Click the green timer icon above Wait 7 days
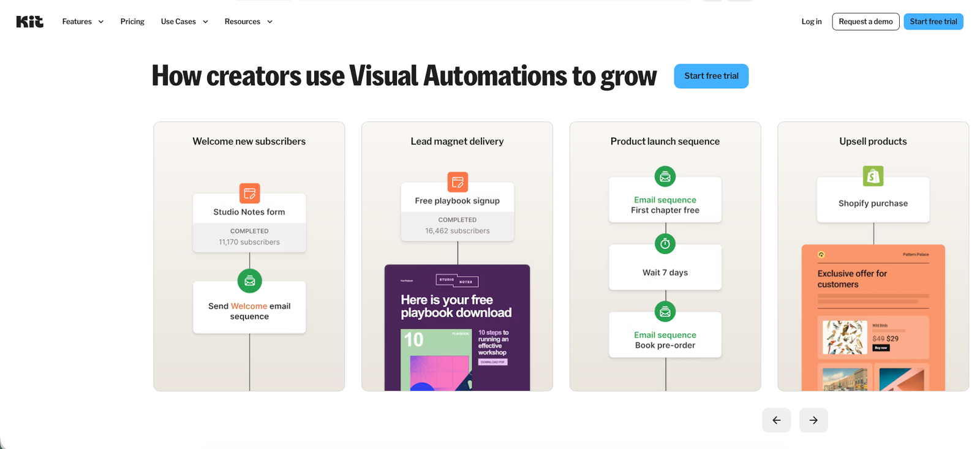This screenshot has height=449, width=980. pyautogui.click(x=665, y=244)
